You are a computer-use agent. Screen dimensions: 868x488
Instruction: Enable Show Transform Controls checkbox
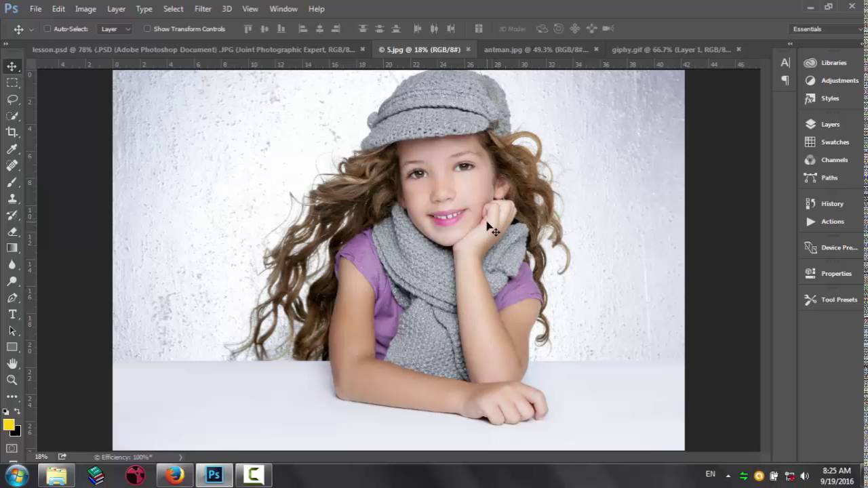pyautogui.click(x=147, y=29)
